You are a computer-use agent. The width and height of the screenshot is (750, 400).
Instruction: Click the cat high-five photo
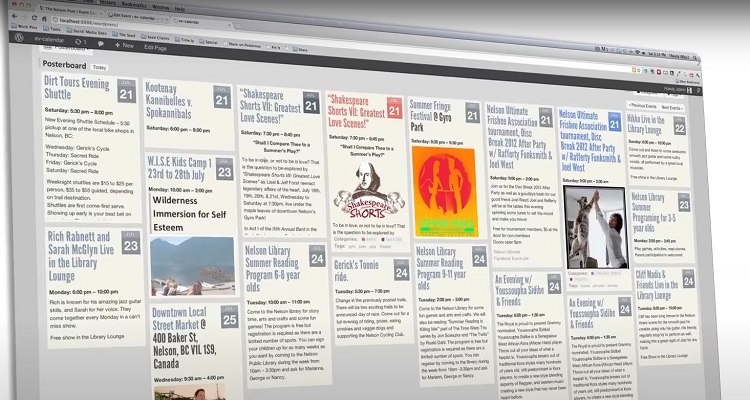point(596,228)
